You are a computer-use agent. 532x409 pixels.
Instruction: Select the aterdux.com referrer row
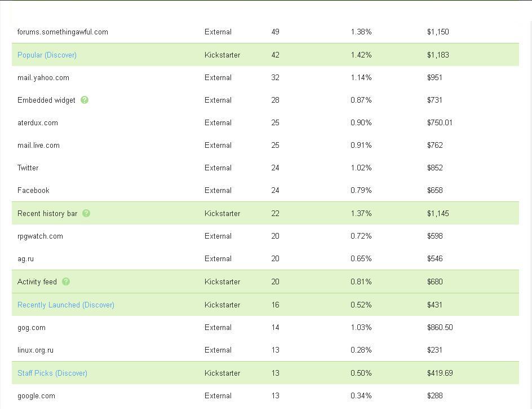pyautogui.click(x=37, y=122)
